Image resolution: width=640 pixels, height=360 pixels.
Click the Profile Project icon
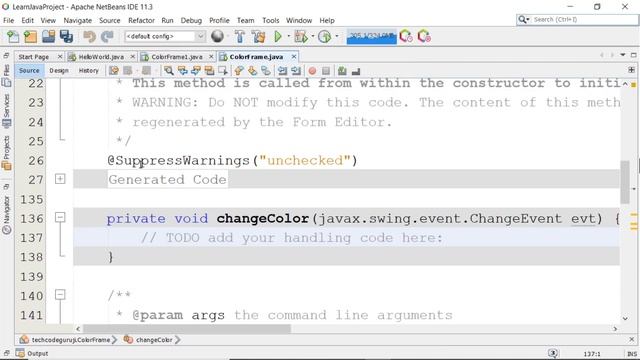click(x=324, y=37)
